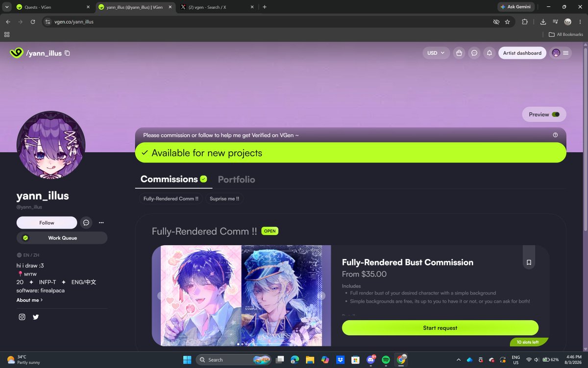The width and height of the screenshot is (588, 368).
Task: Open Dropbox from the taskbar
Action: [340, 360]
